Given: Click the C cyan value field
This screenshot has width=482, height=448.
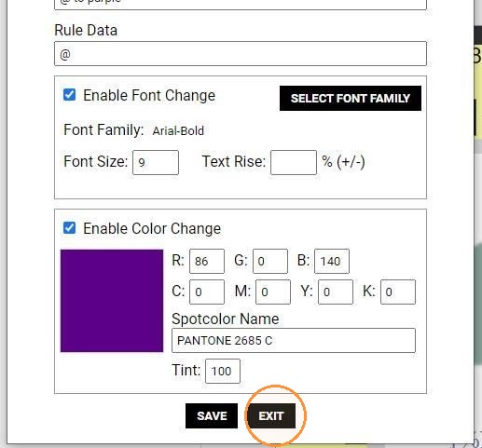Looking at the screenshot, I should [x=207, y=292].
